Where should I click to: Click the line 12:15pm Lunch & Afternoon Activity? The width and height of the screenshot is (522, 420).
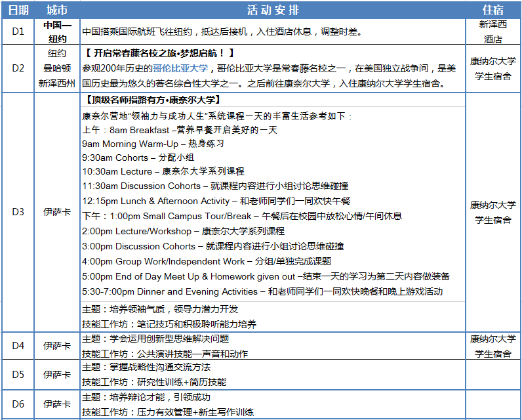pyautogui.click(x=216, y=201)
